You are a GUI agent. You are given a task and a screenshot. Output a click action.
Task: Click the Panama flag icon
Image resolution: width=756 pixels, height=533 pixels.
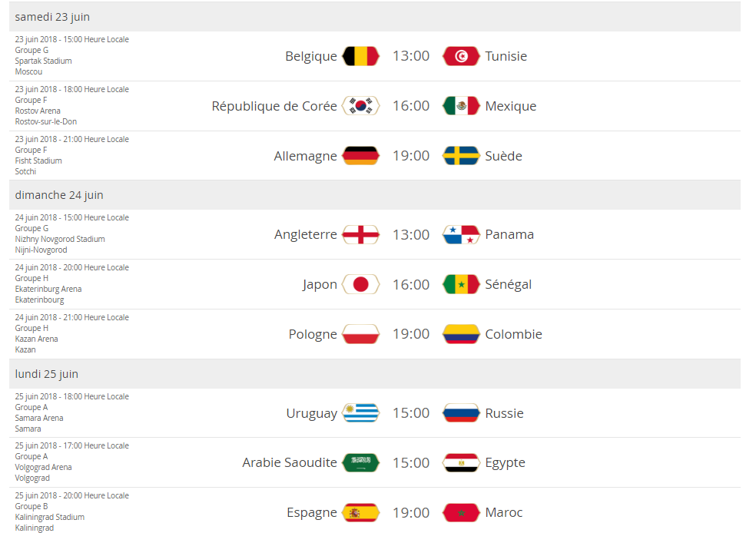point(461,235)
